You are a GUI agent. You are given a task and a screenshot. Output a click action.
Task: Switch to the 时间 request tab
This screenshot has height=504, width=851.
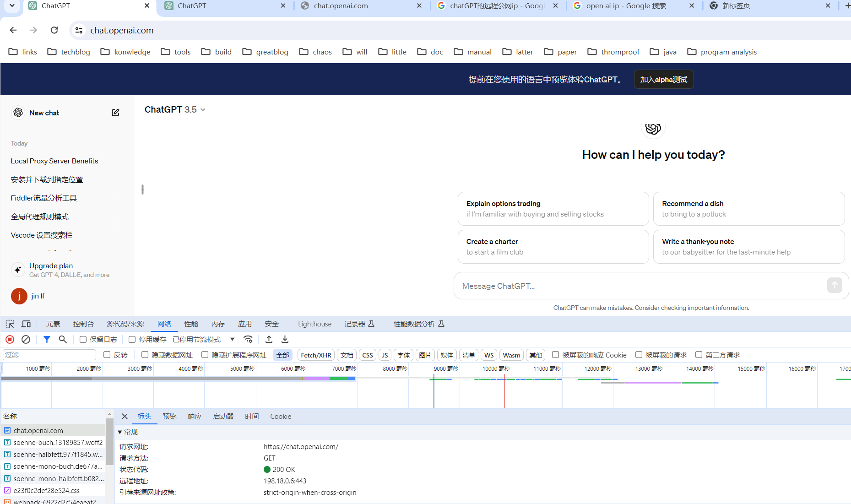(x=252, y=417)
